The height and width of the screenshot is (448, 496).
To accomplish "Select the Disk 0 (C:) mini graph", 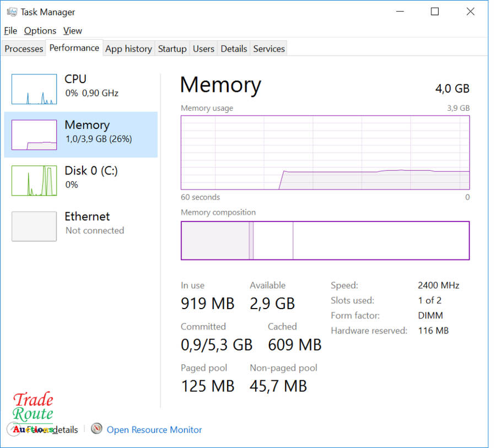I will 34,181.
